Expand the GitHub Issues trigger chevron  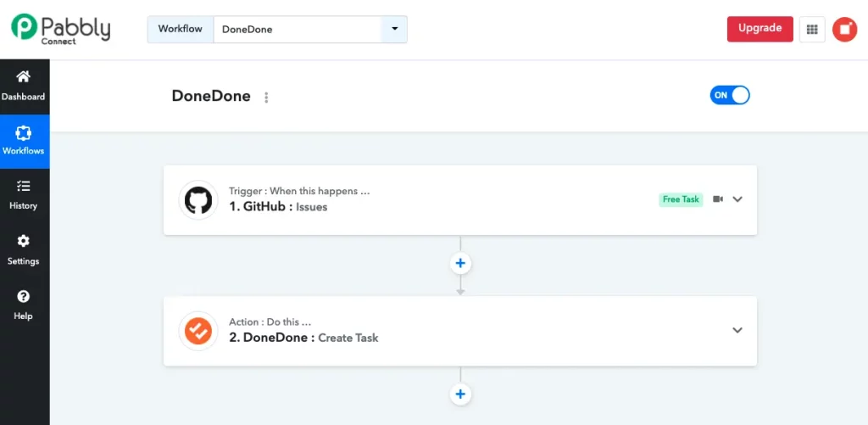(737, 199)
